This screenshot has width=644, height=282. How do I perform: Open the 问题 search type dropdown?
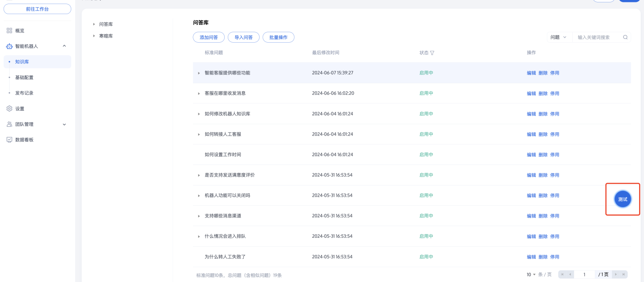point(558,37)
